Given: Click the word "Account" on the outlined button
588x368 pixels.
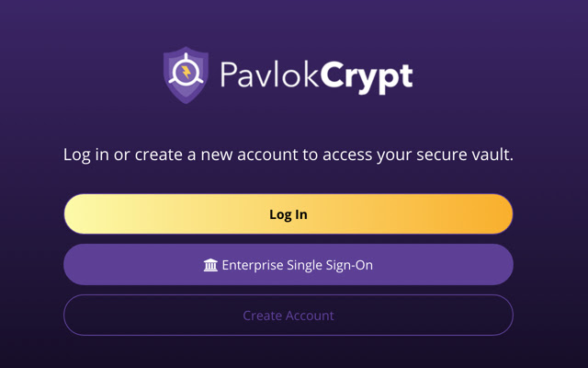Looking at the screenshot, I should tap(310, 316).
